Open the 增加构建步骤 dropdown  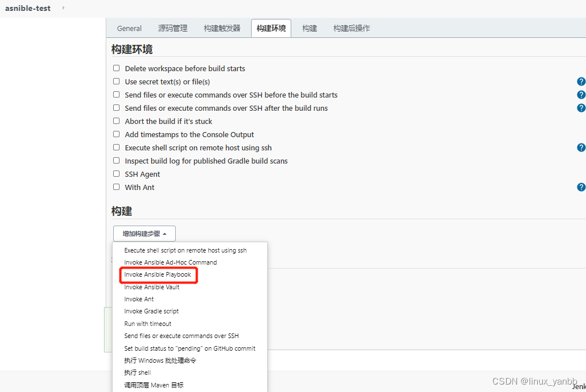coord(144,234)
